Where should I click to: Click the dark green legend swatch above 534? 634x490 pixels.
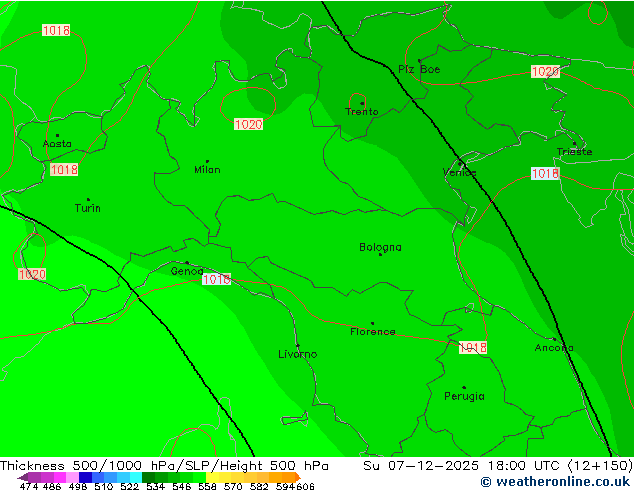(148, 477)
